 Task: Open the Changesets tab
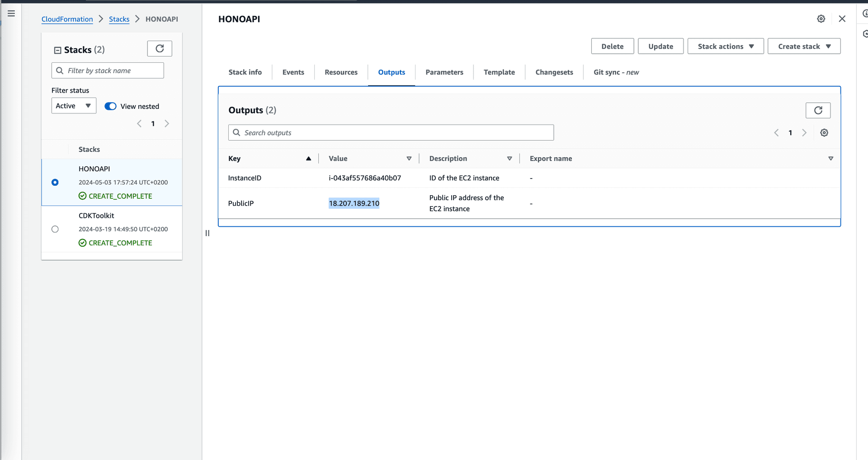pos(554,72)
